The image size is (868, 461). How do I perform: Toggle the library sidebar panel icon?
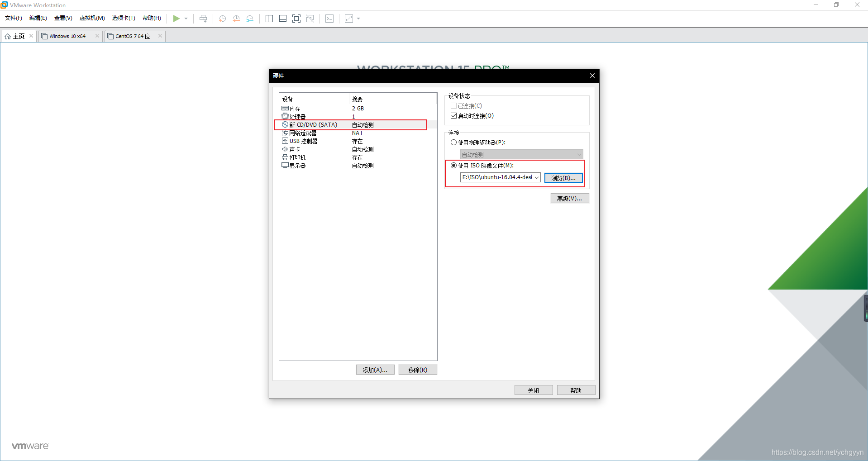269,19
